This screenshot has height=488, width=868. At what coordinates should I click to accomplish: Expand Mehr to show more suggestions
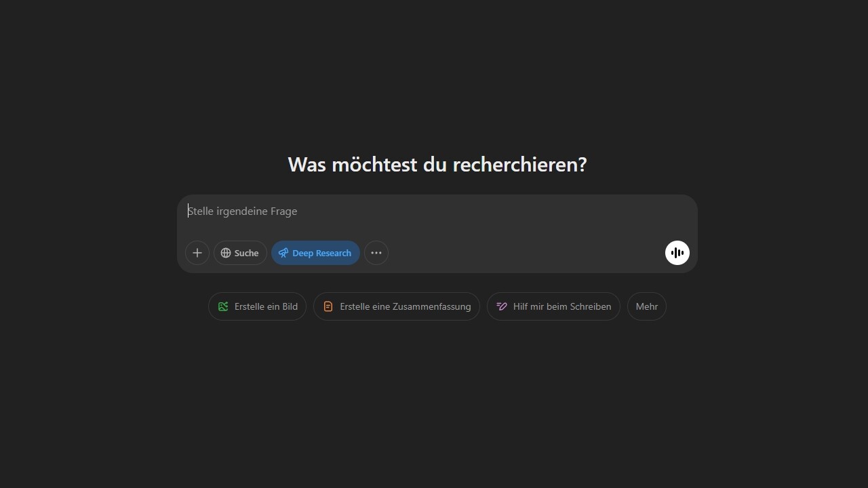pyautogui.click(x=646, y=306)
